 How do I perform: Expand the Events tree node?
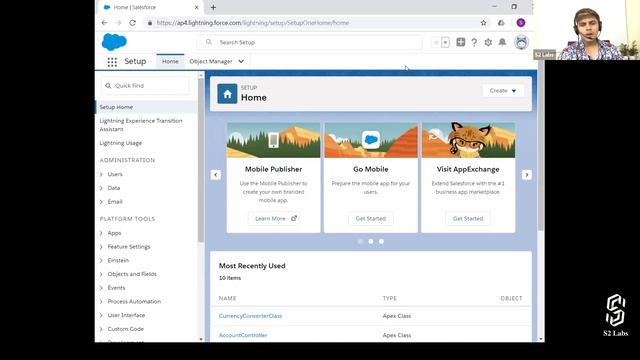point(101,288)
